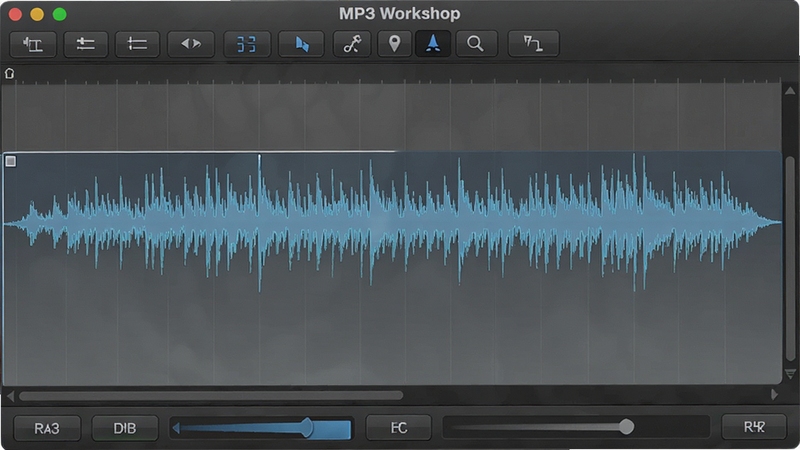Minimize the window with yellow button
The width and height of the screenshot is (800, 450).
point(37,14)
